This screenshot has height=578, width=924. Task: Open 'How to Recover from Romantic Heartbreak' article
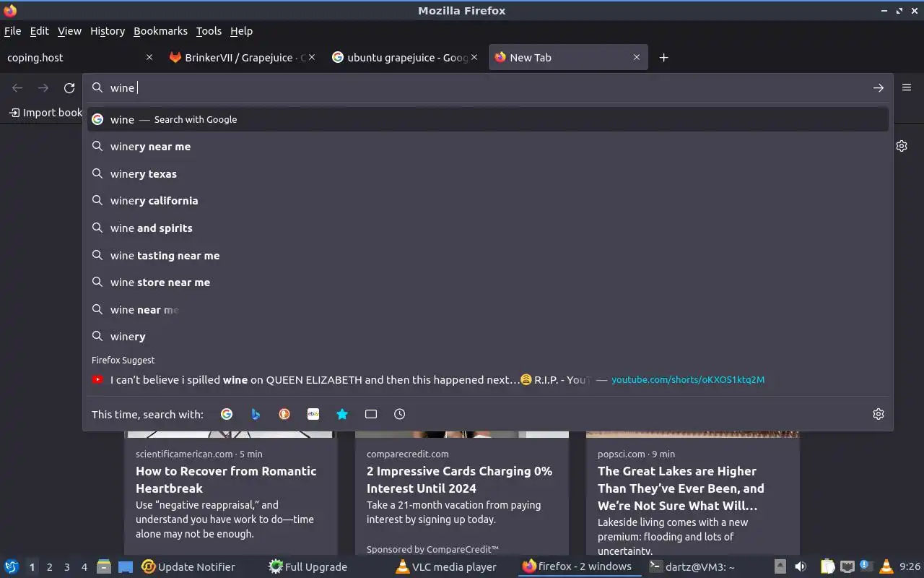point(226,480)
